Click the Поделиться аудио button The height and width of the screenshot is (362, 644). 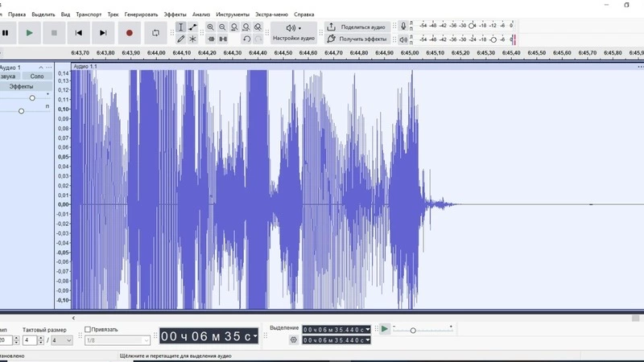pos(356,27)
